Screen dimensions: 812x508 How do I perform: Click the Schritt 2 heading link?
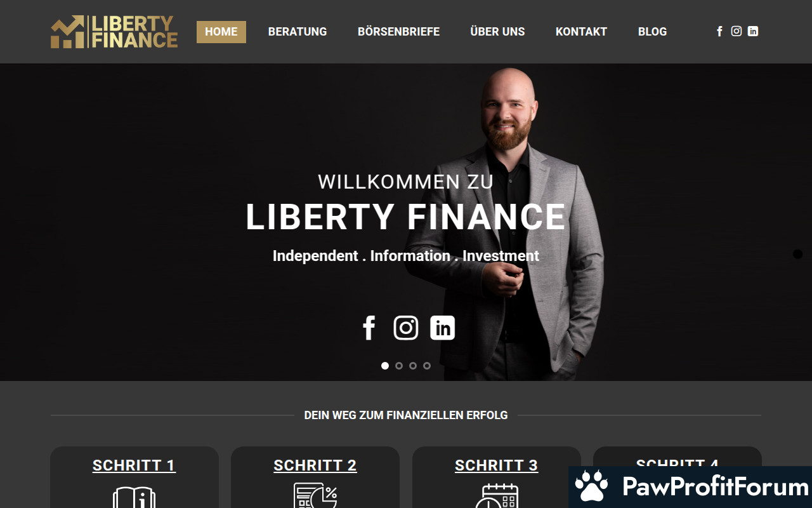pos(315,465)
